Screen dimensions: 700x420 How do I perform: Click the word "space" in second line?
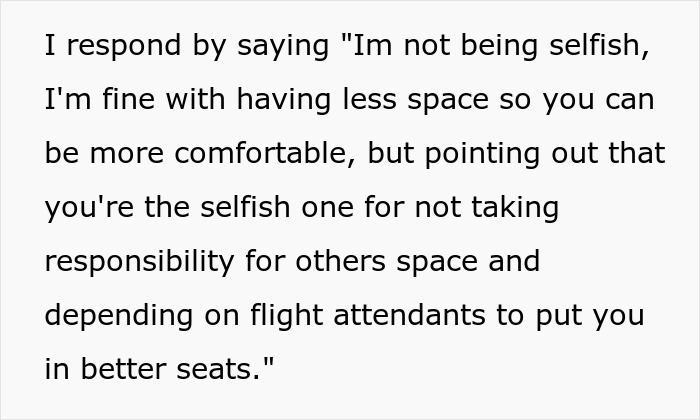point(448,101)
